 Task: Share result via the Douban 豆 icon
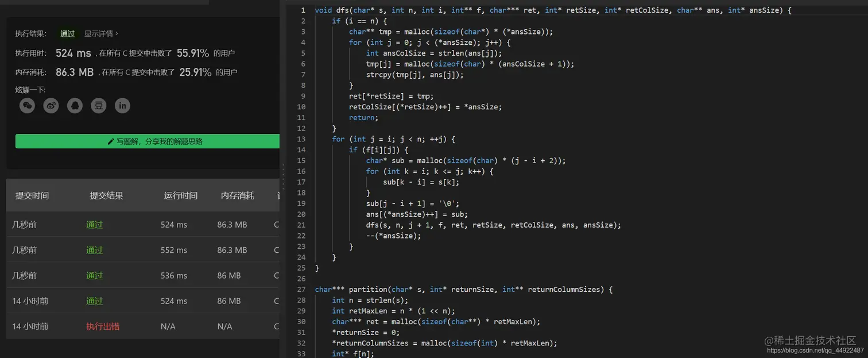[99, 105]
